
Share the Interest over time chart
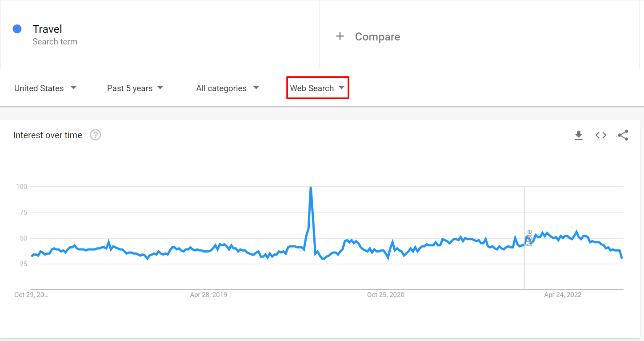[623, 135]
